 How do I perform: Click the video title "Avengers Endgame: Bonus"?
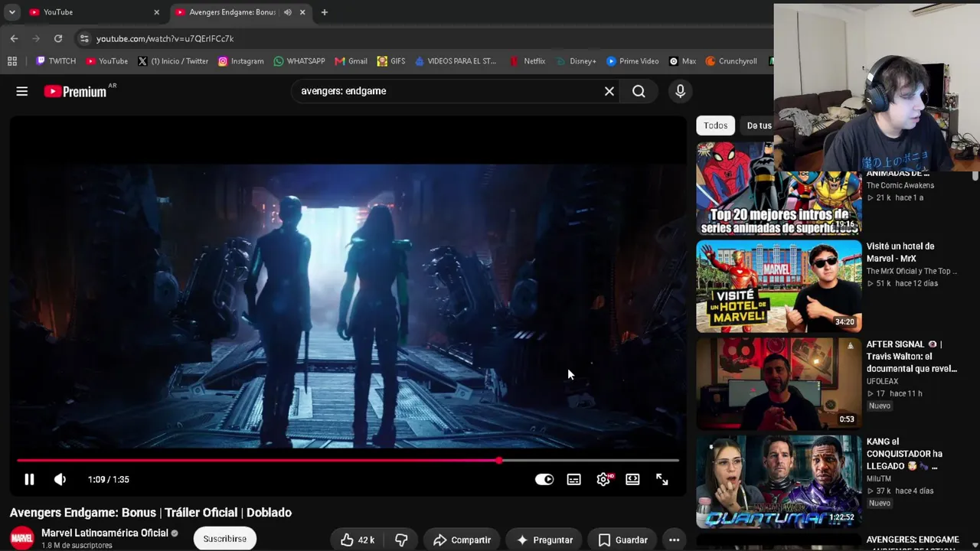pos(151,513)
